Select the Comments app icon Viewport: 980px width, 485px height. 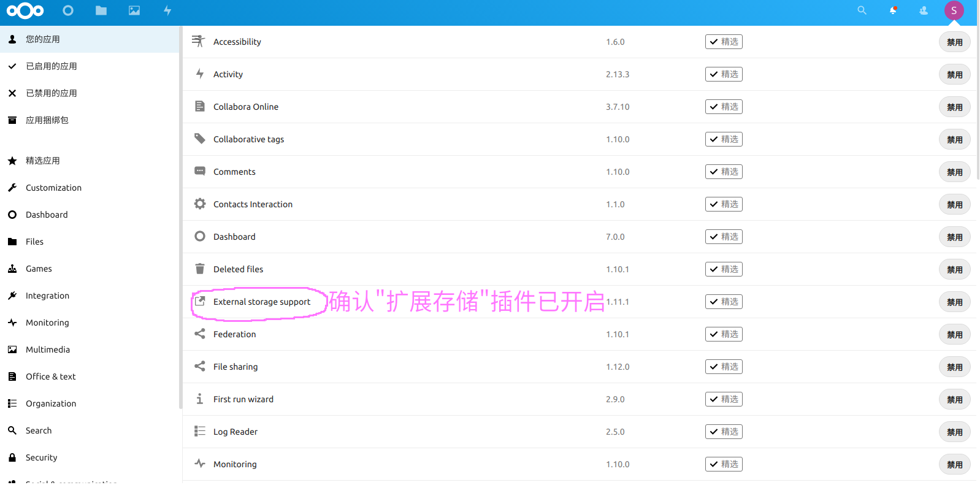pos(200,171)
